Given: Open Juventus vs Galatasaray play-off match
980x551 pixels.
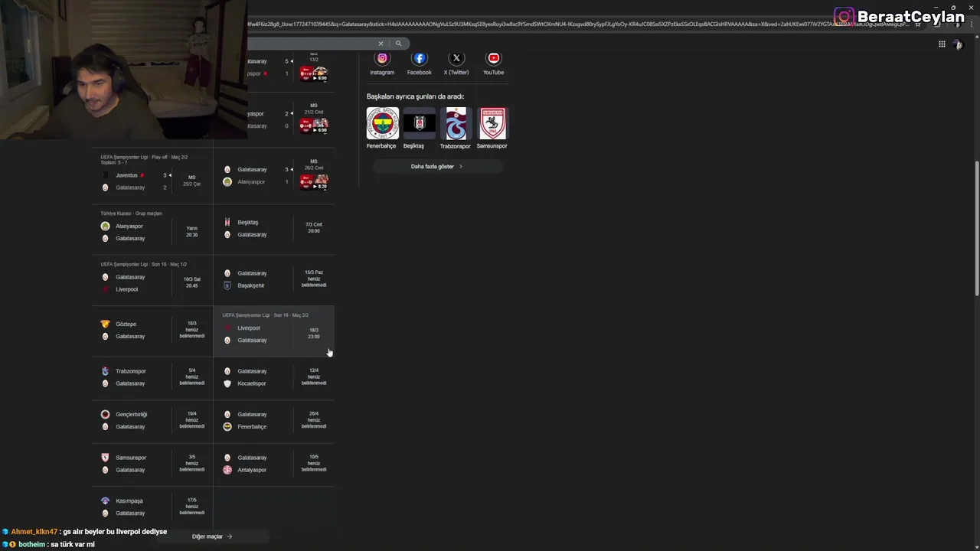Looking at the screenshot, I should point(152,177).
